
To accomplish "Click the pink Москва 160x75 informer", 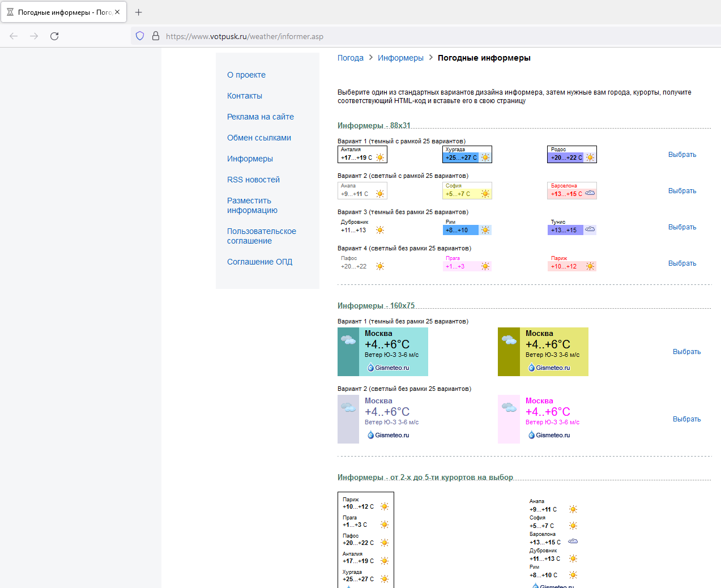I will tap(543, 419).
